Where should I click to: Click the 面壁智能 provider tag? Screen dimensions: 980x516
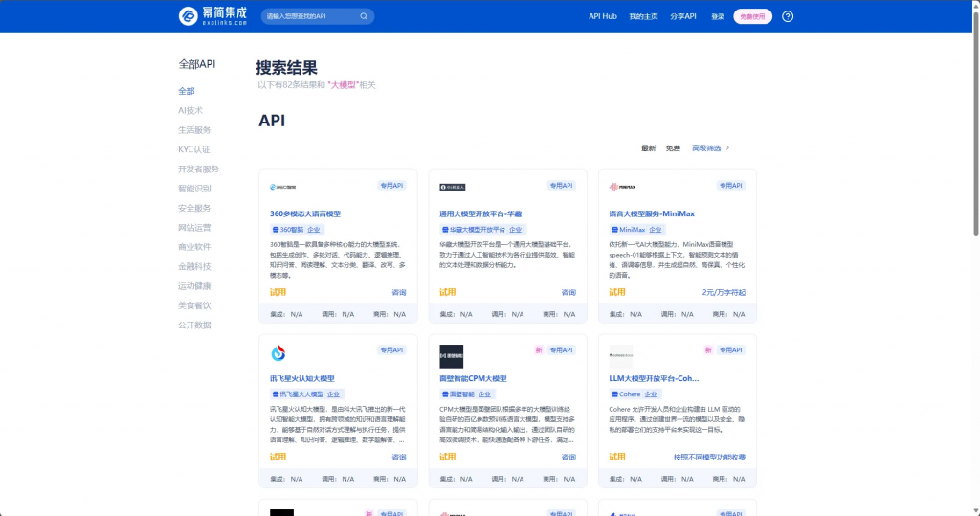click(x=466, y=394)
